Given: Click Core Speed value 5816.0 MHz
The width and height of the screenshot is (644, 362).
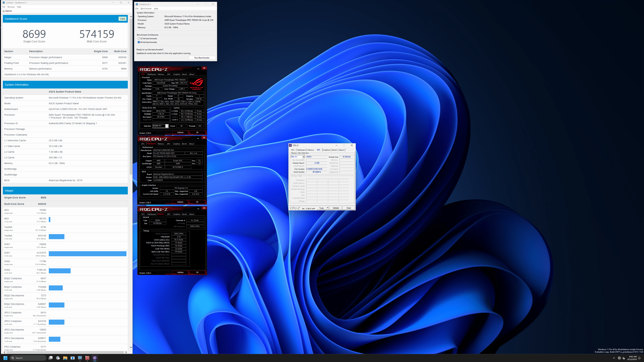Looking at the screenshot, I should coord(161,111).
